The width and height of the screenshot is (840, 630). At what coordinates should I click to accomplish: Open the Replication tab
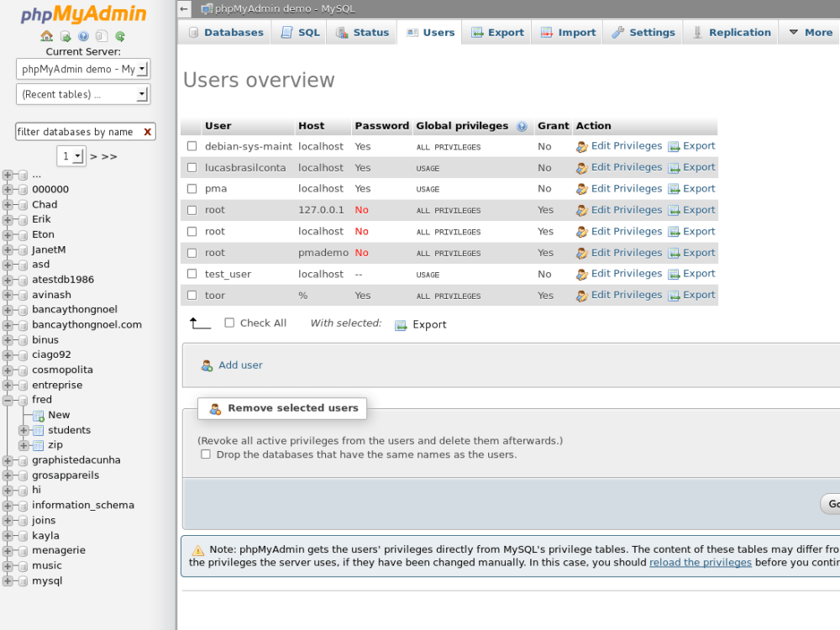pyautogui.click(x=731, y=32)
